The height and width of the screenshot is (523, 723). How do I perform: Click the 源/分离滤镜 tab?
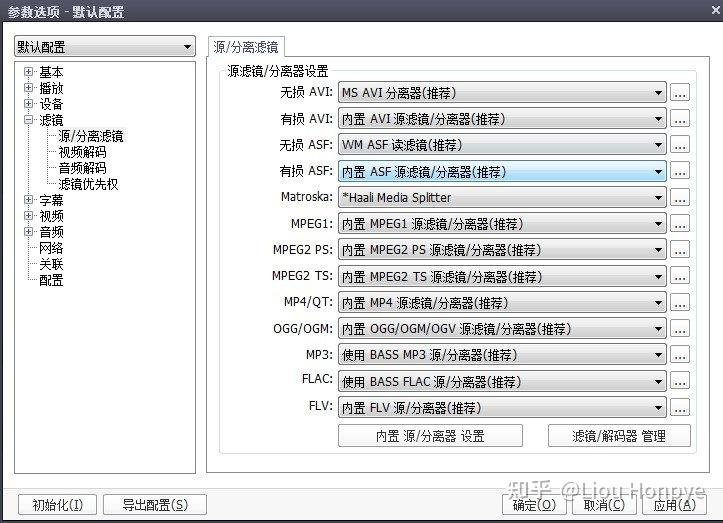[246, 47]
